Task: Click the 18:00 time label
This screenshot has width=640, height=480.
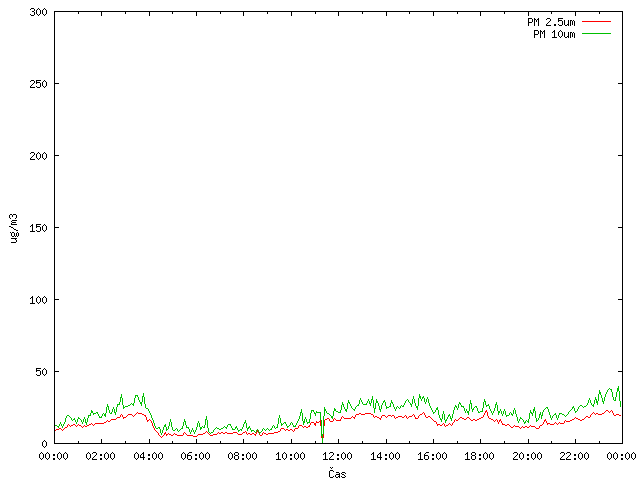Action: pyautogui.click(x=479, y=456)
